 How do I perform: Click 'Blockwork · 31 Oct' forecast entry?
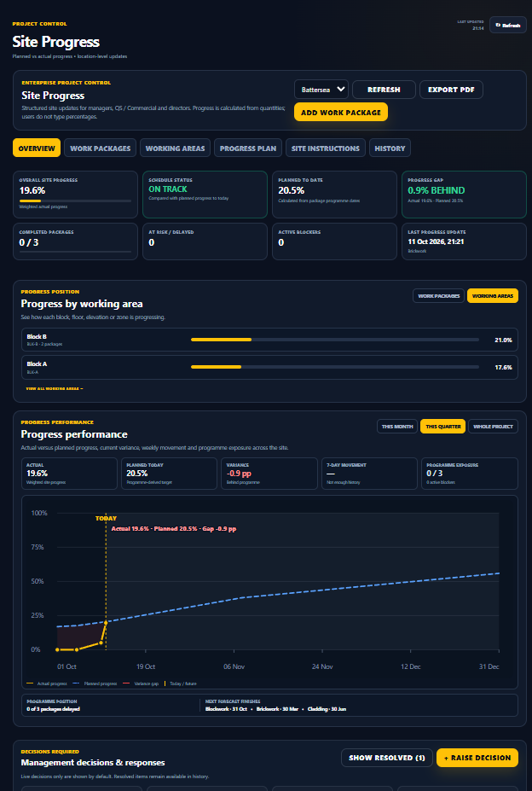pyautogui.click(x=226, y=709)
